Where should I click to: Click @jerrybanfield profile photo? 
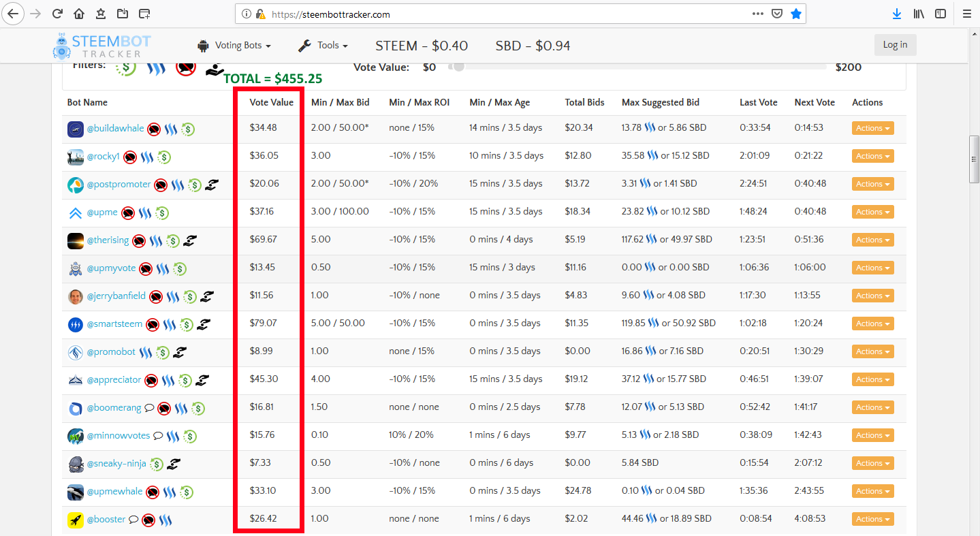[76, 296]
